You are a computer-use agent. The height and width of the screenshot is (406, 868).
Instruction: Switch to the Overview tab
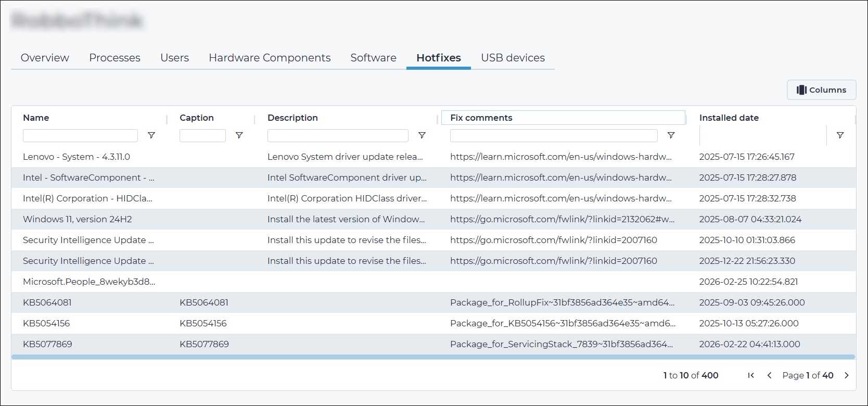[45, 58]
